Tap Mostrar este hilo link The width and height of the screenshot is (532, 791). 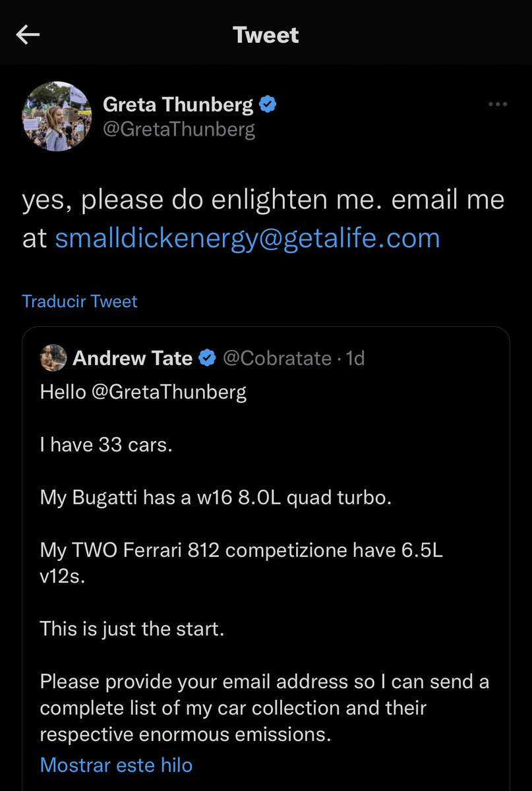click(116, 765)
